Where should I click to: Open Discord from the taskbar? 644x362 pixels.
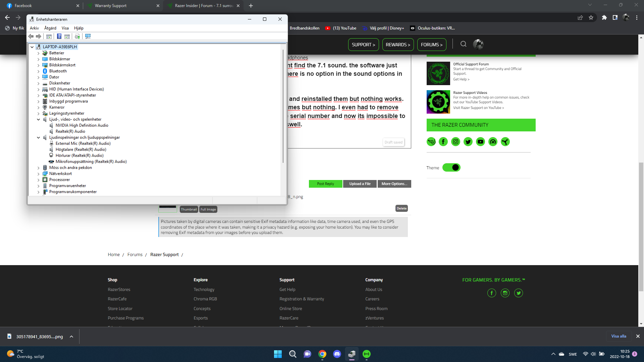coord(337,354)
